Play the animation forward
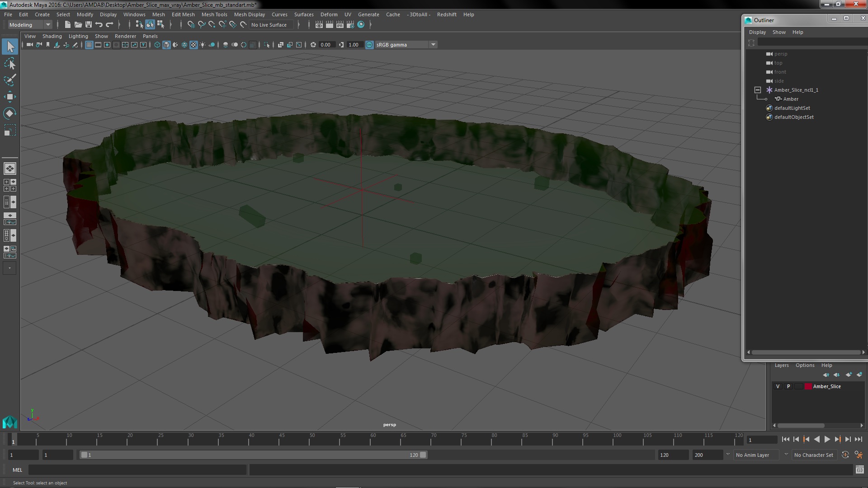Image resolution: width=868 pixels, height=488 pixels. click(x=827, y=439)
